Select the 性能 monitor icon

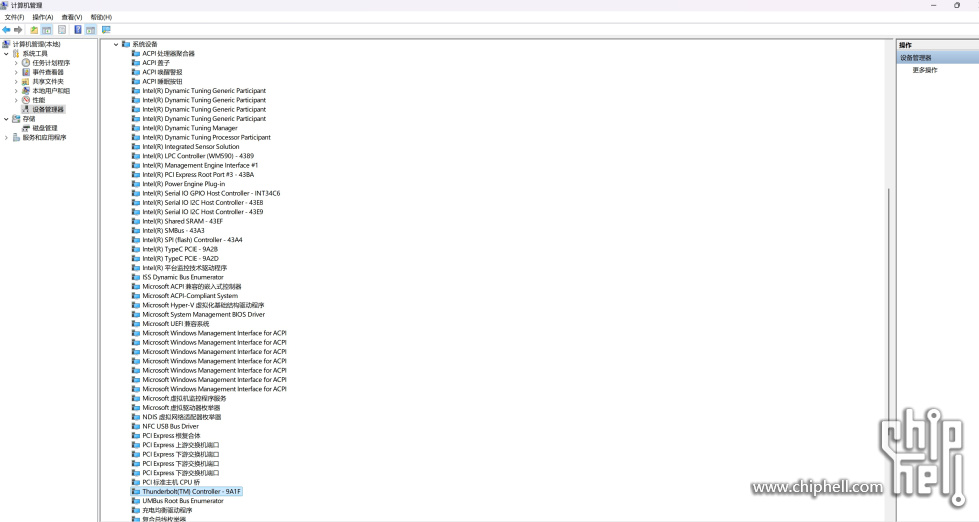click(x=26, y=100)
